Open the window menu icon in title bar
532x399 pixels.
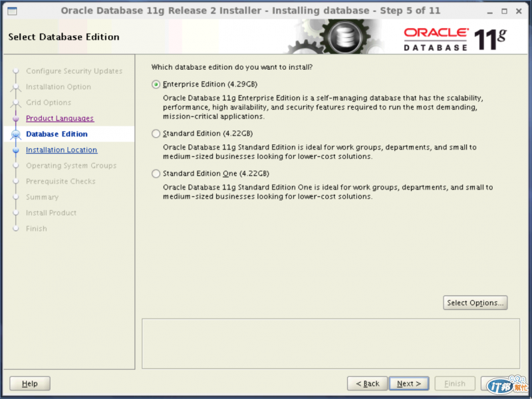(x=12, y=11)
